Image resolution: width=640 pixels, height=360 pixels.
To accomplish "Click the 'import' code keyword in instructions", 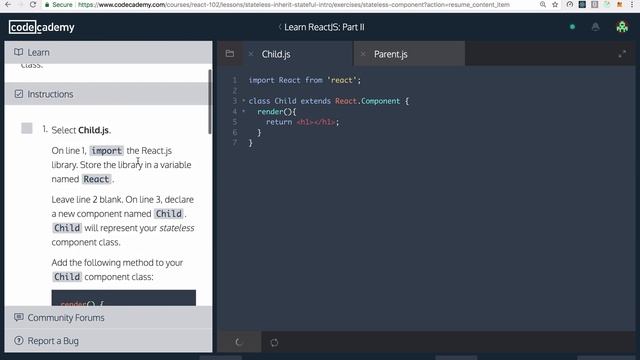I will click(107, 151).
